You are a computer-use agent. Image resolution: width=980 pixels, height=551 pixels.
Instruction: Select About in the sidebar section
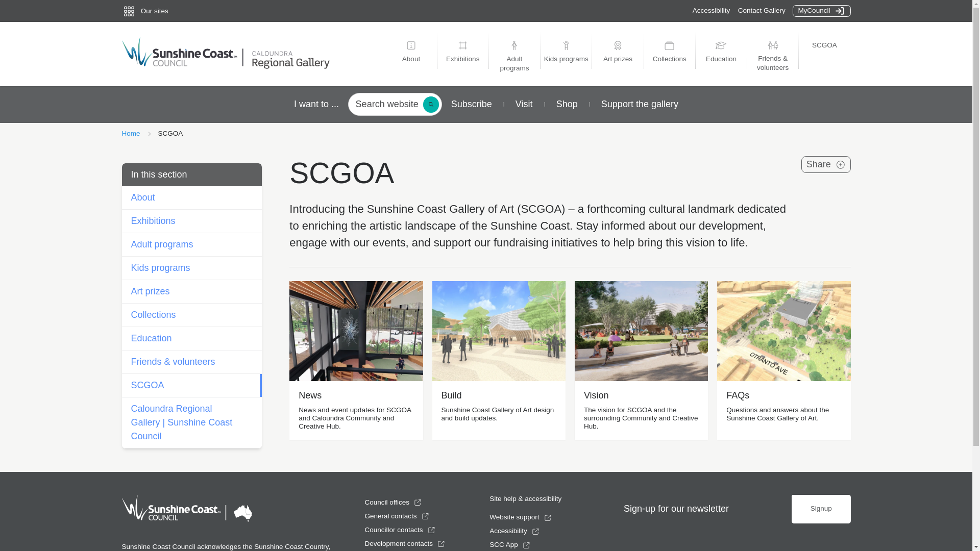pyautogui.click(x=191, y=198)
